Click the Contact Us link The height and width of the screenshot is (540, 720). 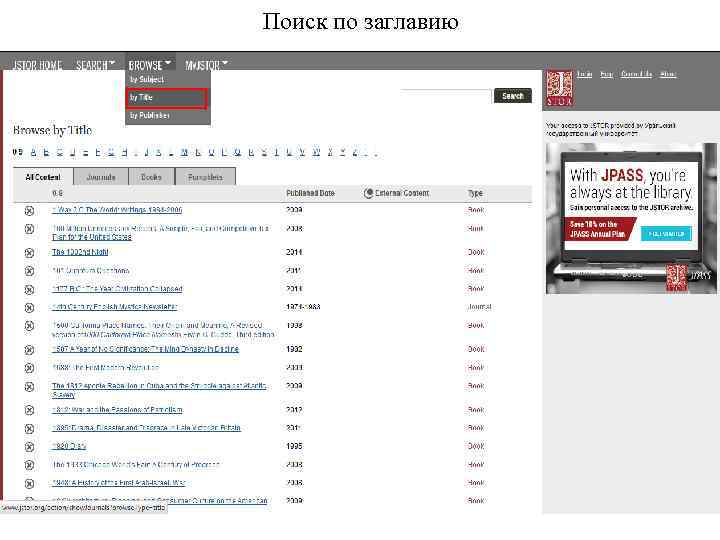(636, 74)
